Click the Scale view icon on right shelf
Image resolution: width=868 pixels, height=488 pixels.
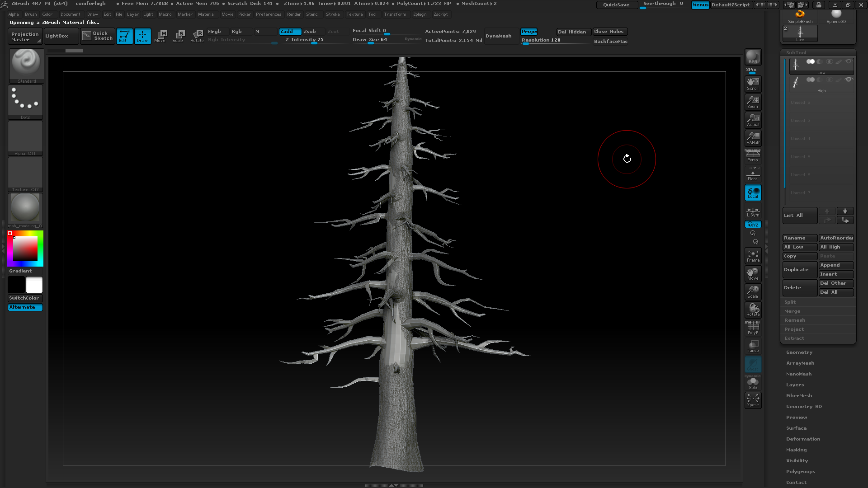click(753, 292)
